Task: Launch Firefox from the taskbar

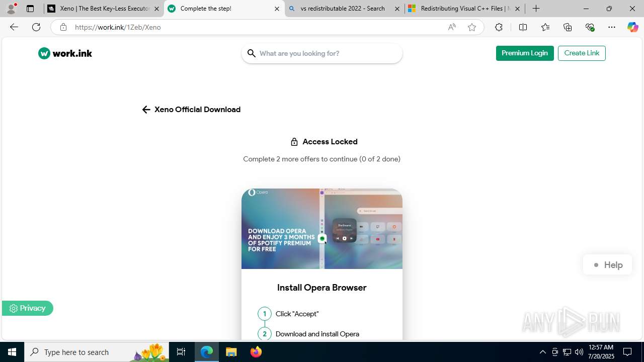Action: (x=256, y=352)
